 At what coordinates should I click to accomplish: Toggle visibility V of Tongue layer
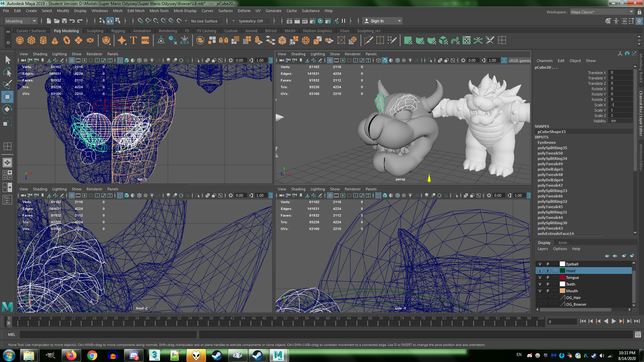point(540,278)
